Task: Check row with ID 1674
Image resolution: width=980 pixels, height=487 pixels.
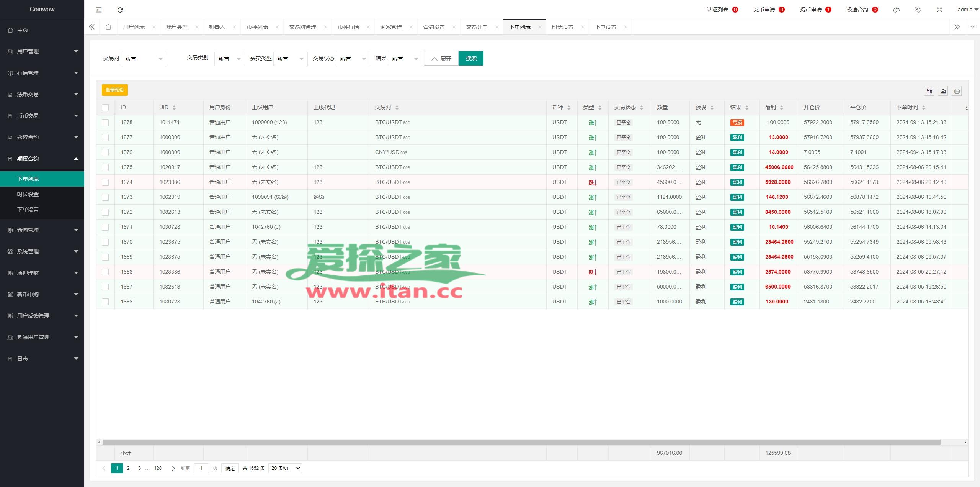Action: point(105,182)
